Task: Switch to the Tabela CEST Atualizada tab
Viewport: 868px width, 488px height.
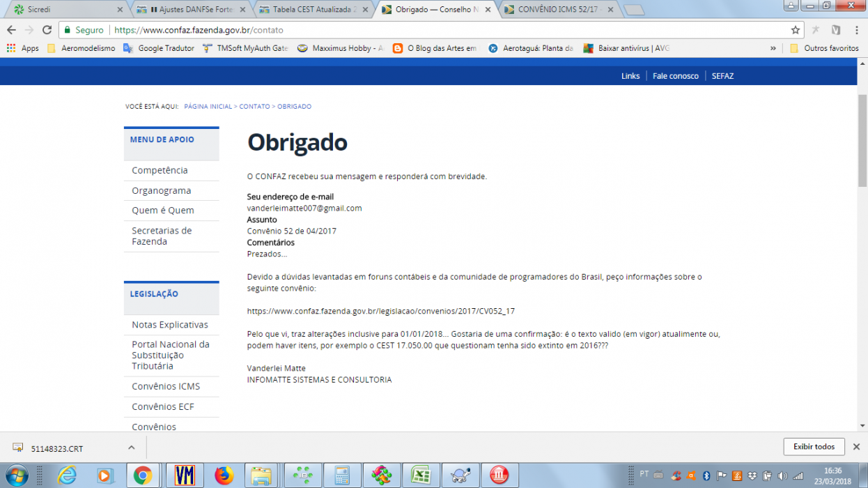Action: 313,10
